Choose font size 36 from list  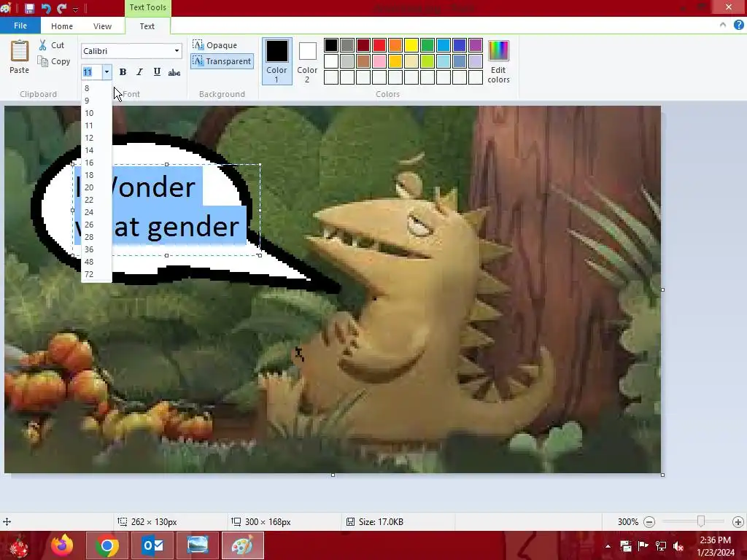(x=97, y=249)
